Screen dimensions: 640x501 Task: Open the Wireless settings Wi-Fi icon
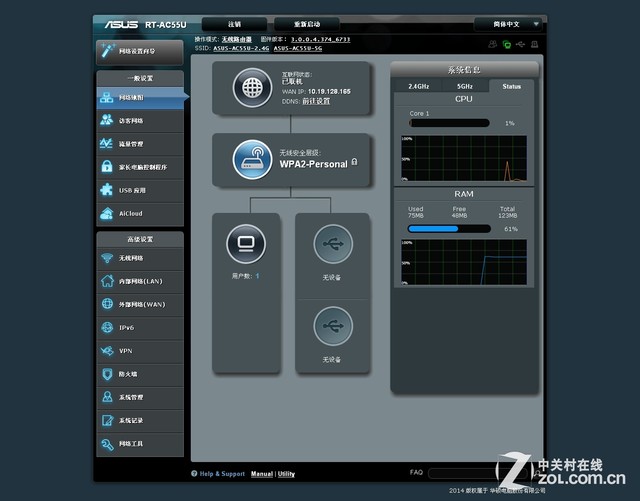[107, 258]
